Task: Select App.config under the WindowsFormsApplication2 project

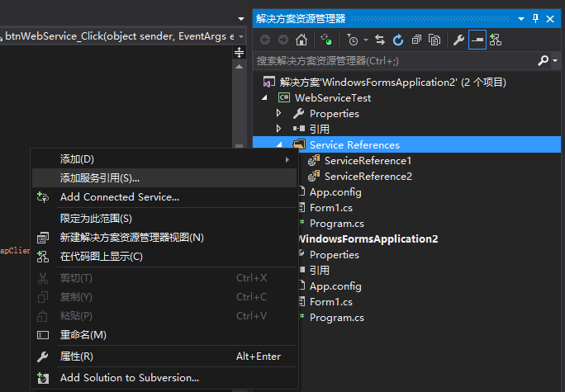Action: tap(335, 286)
